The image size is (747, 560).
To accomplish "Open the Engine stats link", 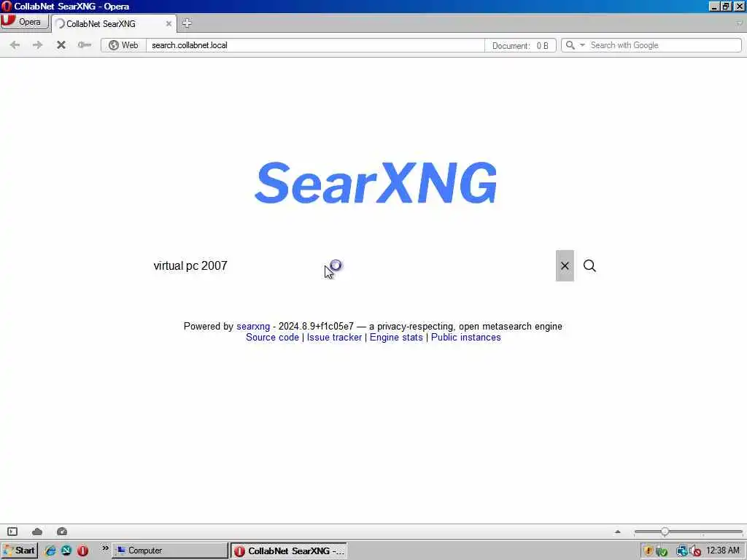I will [x=396, y=337].
